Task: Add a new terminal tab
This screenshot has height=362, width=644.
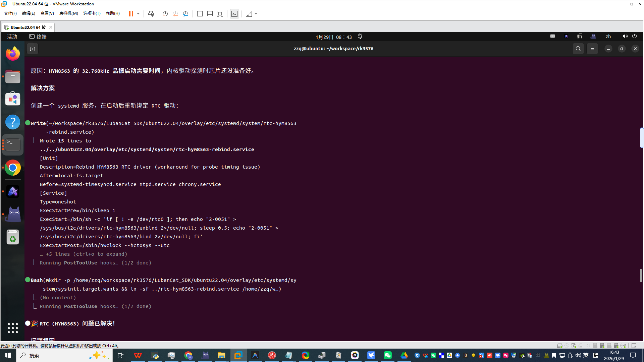Action: click(x=33, y=49)
